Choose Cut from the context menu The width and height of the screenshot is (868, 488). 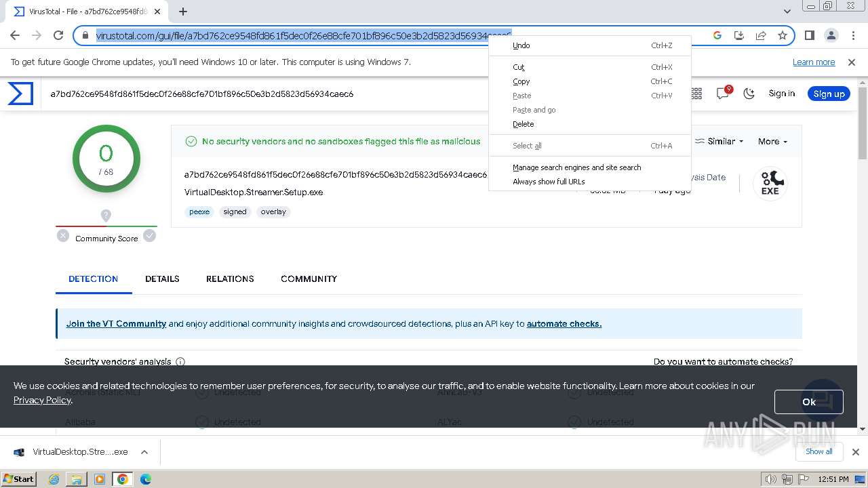tap(590, 67)
